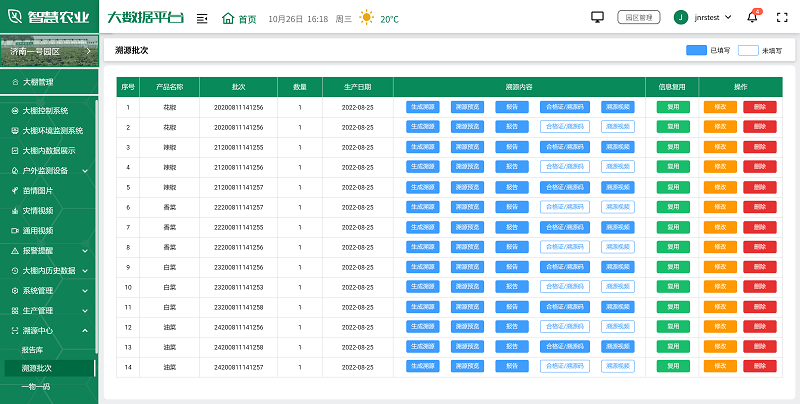Click the blue 已填写 legend swatch
Screen dimensions: 800x404
point(695,49)
